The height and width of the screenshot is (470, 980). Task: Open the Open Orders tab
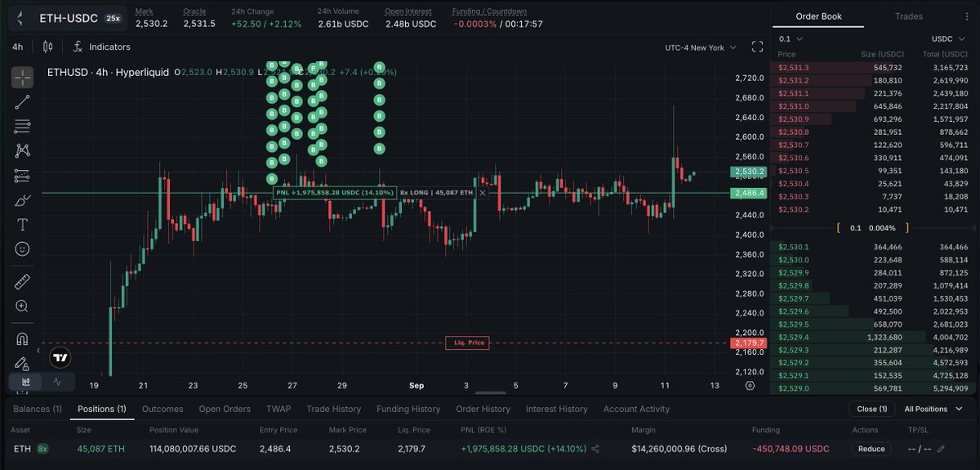pyautogui.click(x=225, y=409)
